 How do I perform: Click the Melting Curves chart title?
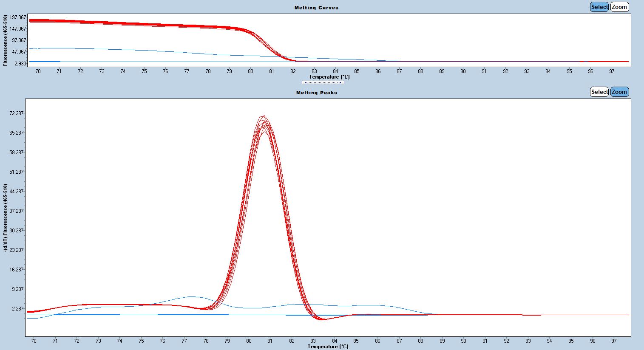coord(316,8)
